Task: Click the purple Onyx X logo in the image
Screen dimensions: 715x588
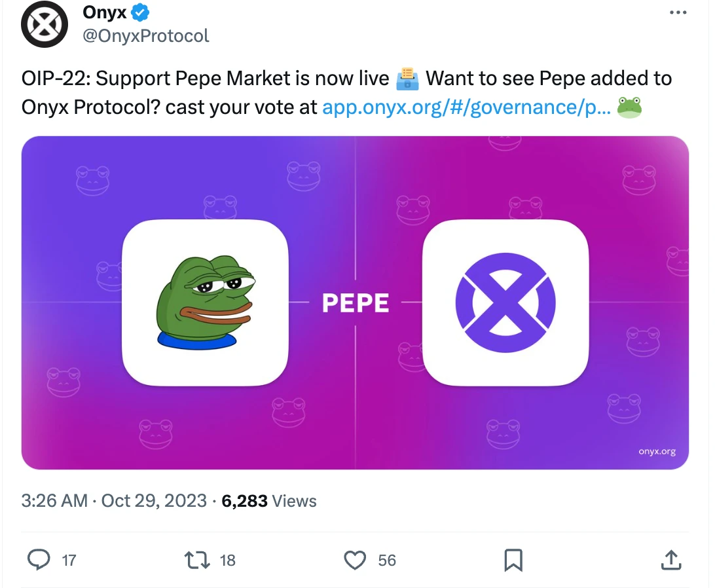Action: (505, 303)
